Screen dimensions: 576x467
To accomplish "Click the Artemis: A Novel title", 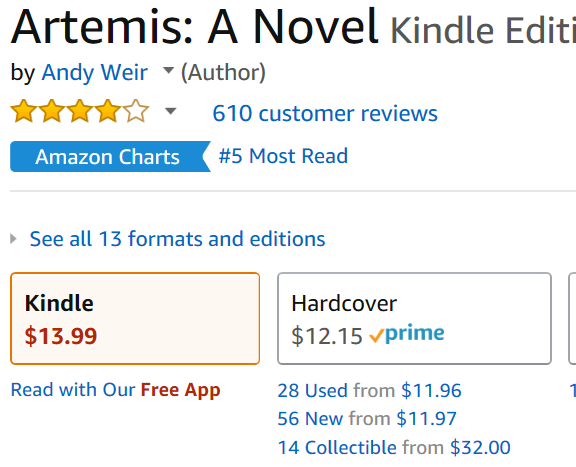I will tap(195, 26).
